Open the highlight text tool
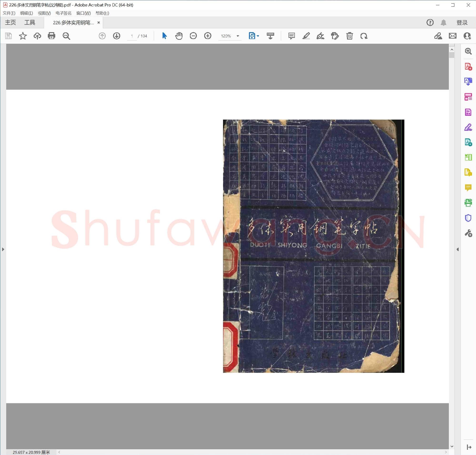This screenshot has height=455, width=476. point(306,36)
